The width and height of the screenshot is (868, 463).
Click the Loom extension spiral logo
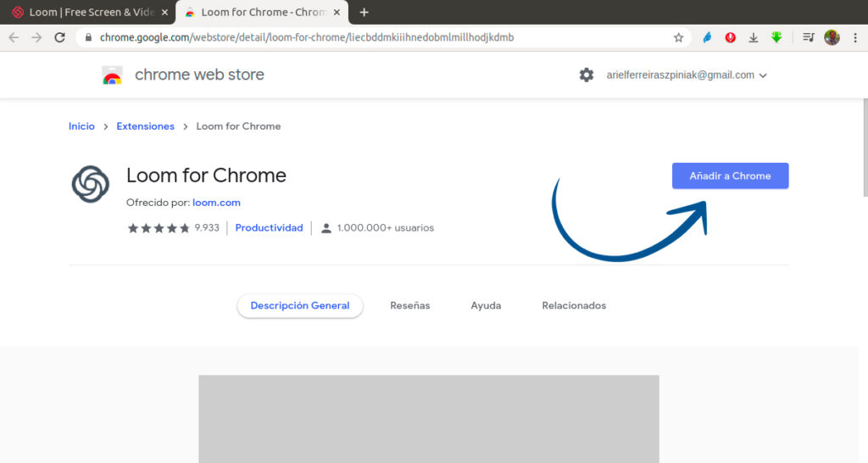[x=90, y=184]
